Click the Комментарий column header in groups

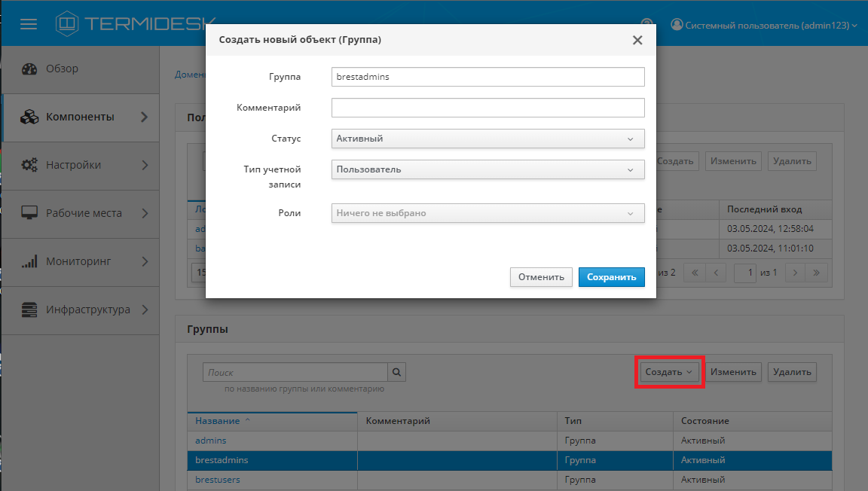457,421
